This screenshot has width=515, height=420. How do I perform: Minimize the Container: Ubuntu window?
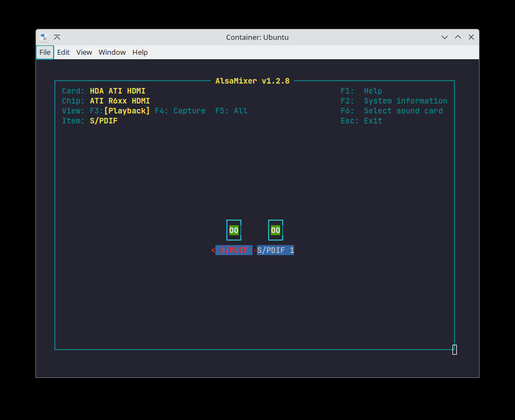point(444,38)
